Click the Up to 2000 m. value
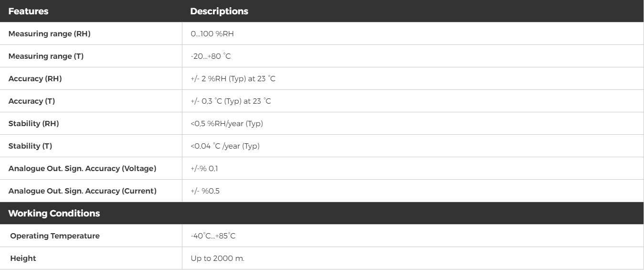The width and height of the screenshot is (644, 270). 218,259
